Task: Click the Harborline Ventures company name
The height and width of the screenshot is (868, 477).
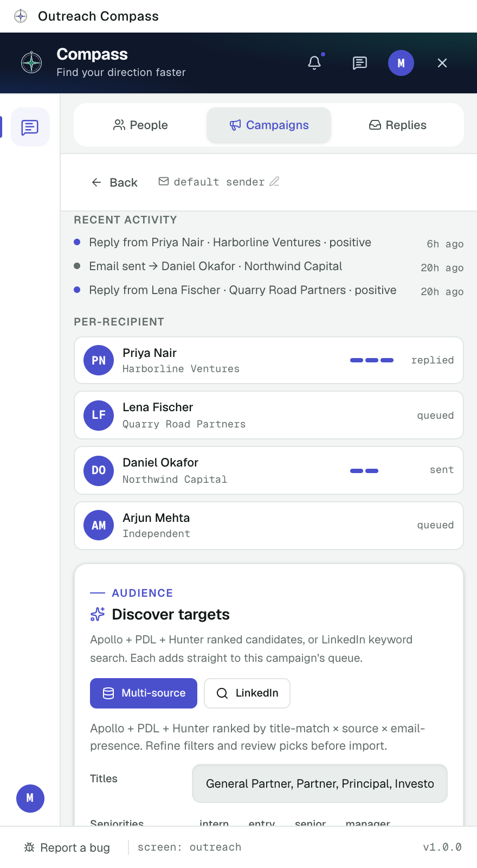Action: (x=181, y=369)
